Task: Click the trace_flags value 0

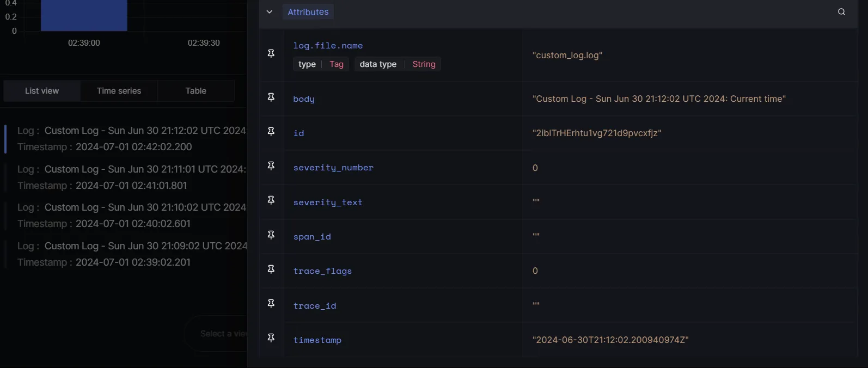Action: (535, 271)
